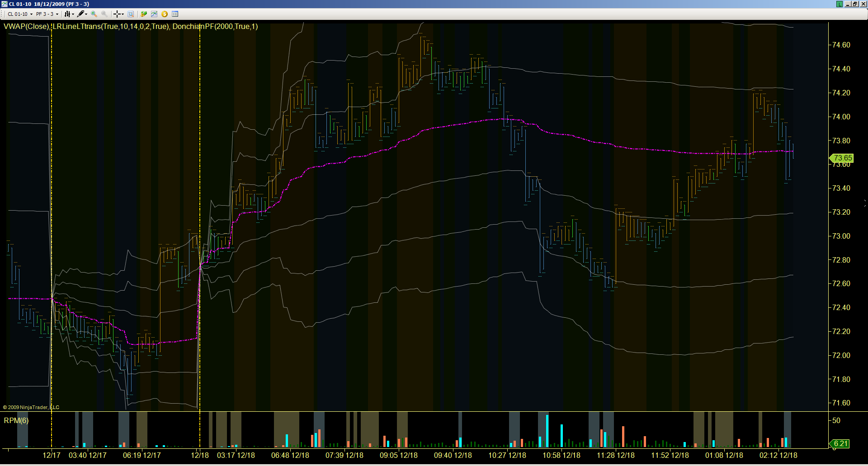Click the 09:05 12/18 time axis label

tap(399, 455)
